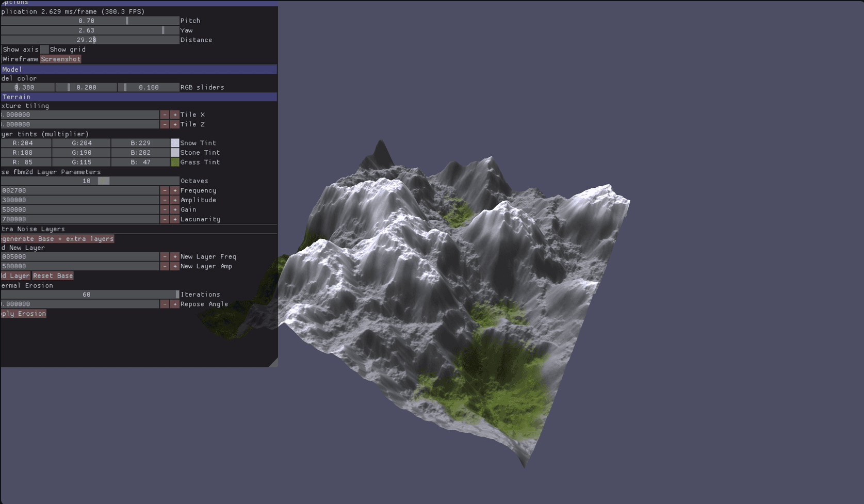Increase New Layer Amp value
The image size is (864, 504).
pyautogui.click(x=175, y=266)
